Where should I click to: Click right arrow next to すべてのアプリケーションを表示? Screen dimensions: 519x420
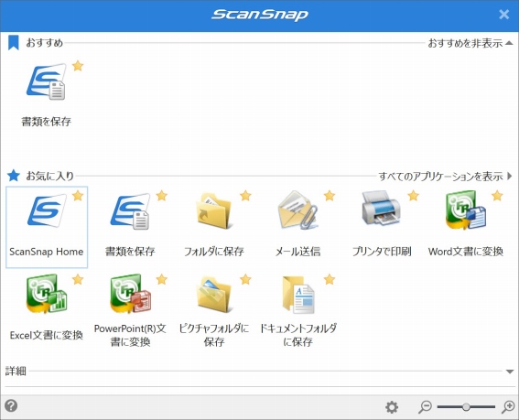[510, 176]
